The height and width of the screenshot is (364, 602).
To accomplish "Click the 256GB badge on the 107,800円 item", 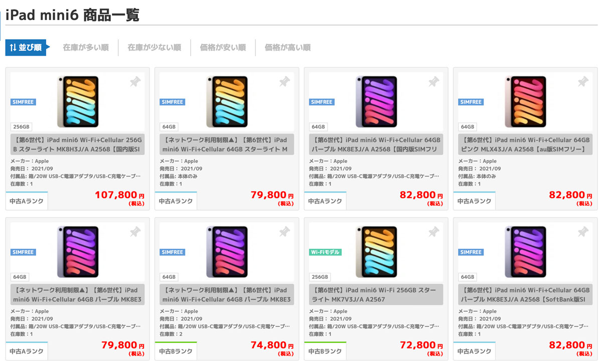I will pyautogui.click(x=21, y=127).
